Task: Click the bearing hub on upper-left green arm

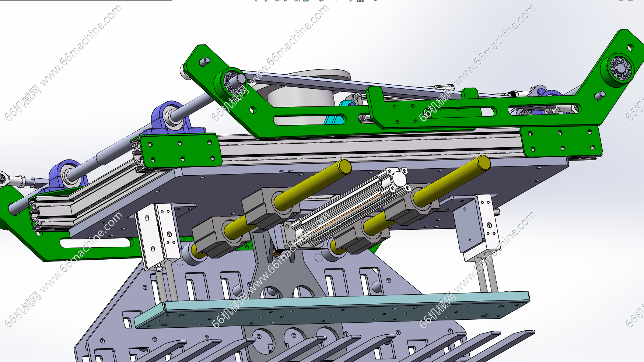Action: 233,81
